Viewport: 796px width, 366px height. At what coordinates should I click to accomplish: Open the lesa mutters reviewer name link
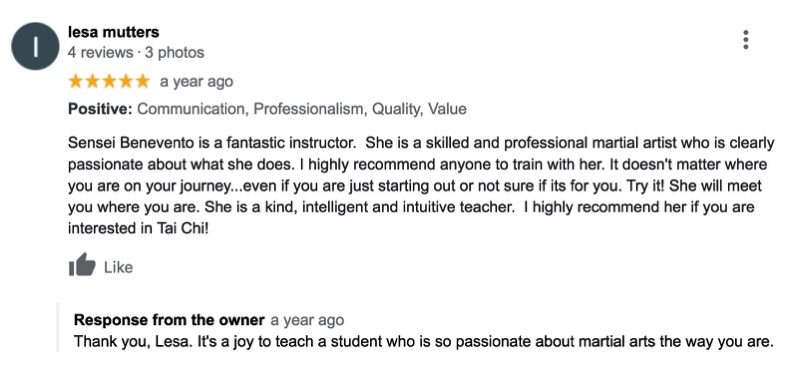click(113, 32)
